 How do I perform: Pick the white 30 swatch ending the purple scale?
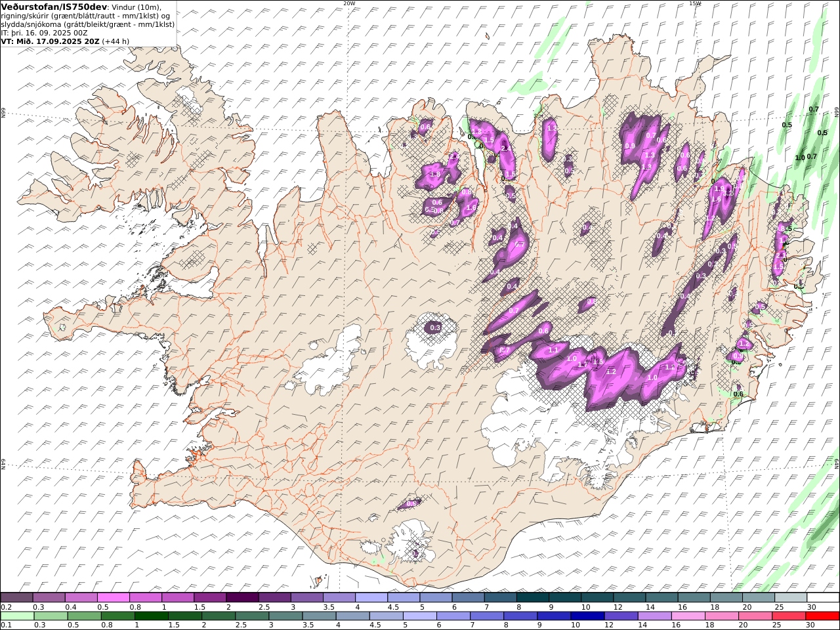[x=823, y=598]
